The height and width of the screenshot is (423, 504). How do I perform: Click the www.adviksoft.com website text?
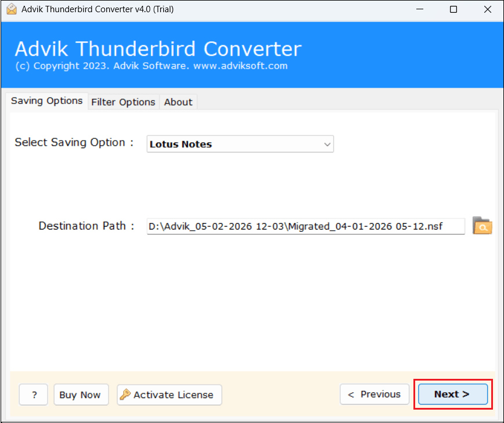[241, 66]
